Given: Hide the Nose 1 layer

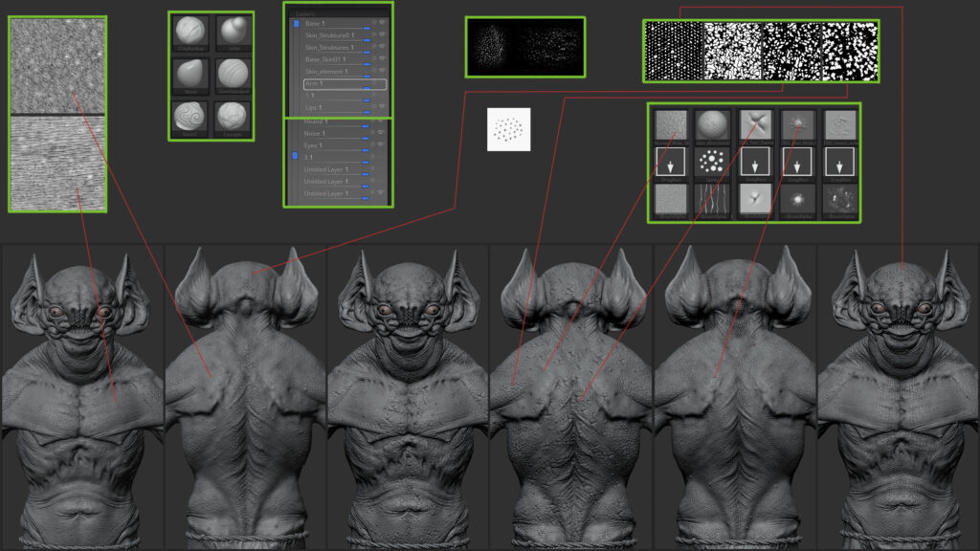Looking at the screenshot, I should [381, 132].
